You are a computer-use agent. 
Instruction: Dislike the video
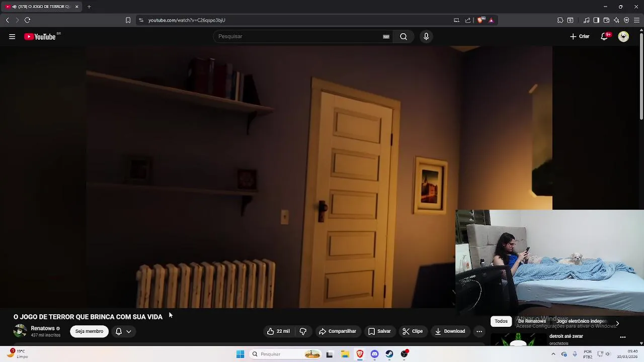click(x=303, y=331)
